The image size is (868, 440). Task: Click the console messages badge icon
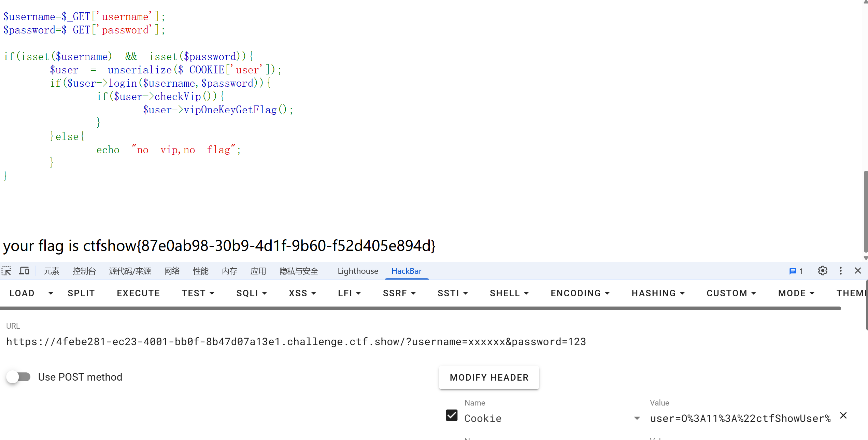click(796, 271)
